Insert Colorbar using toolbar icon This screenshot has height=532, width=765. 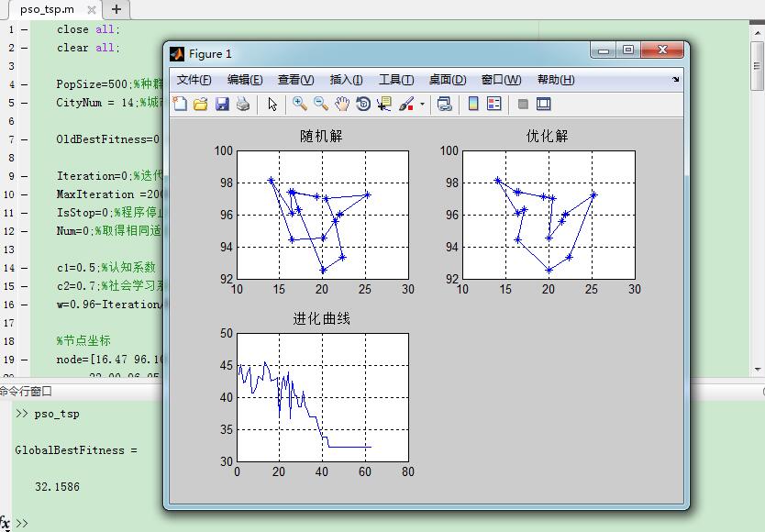point(473,104)
